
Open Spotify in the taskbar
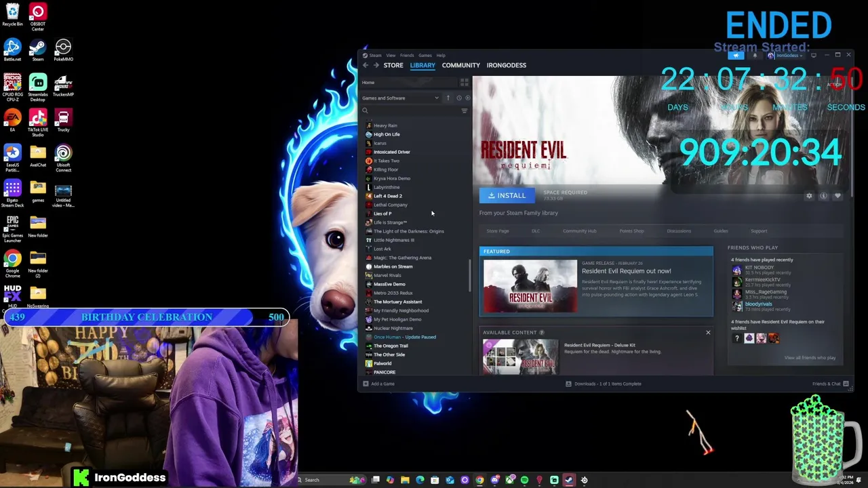pyautogui.click(x=524, y=480)
